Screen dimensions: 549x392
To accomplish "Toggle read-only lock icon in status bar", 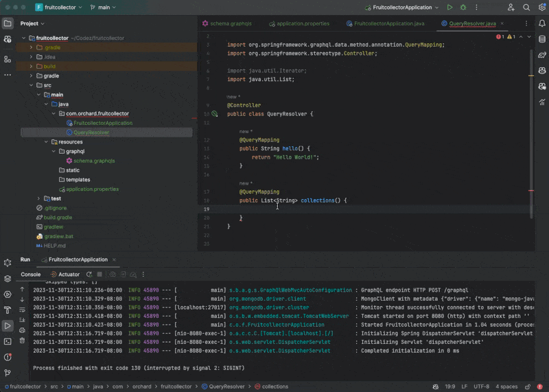I will click(x=528, y=387).
